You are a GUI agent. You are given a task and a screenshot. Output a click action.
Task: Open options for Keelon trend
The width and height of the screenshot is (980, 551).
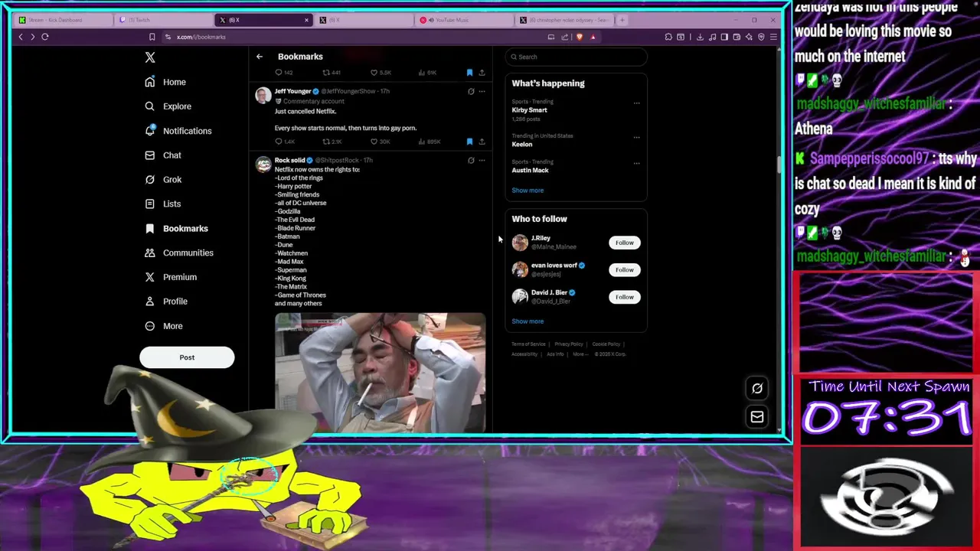[x=636, y=138]
